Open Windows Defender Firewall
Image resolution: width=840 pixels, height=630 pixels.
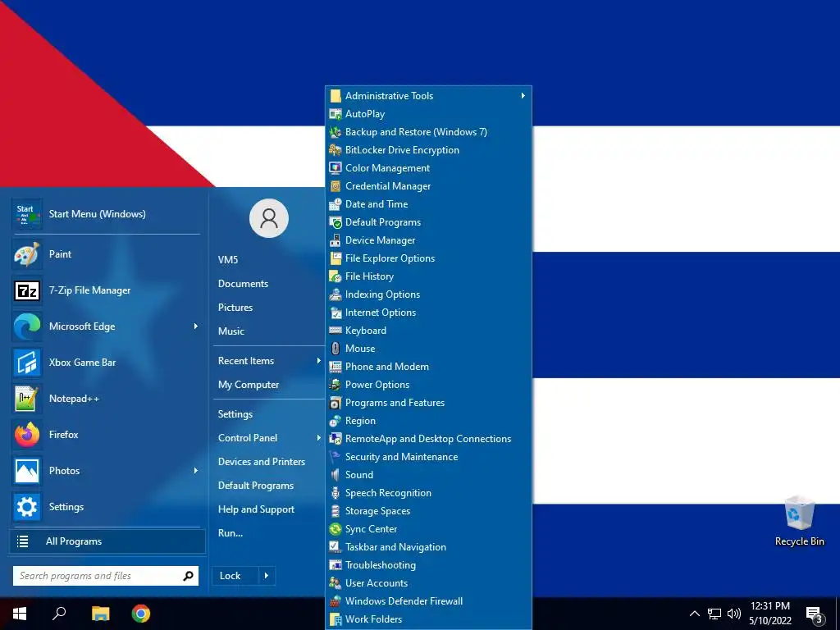point(428,601)
